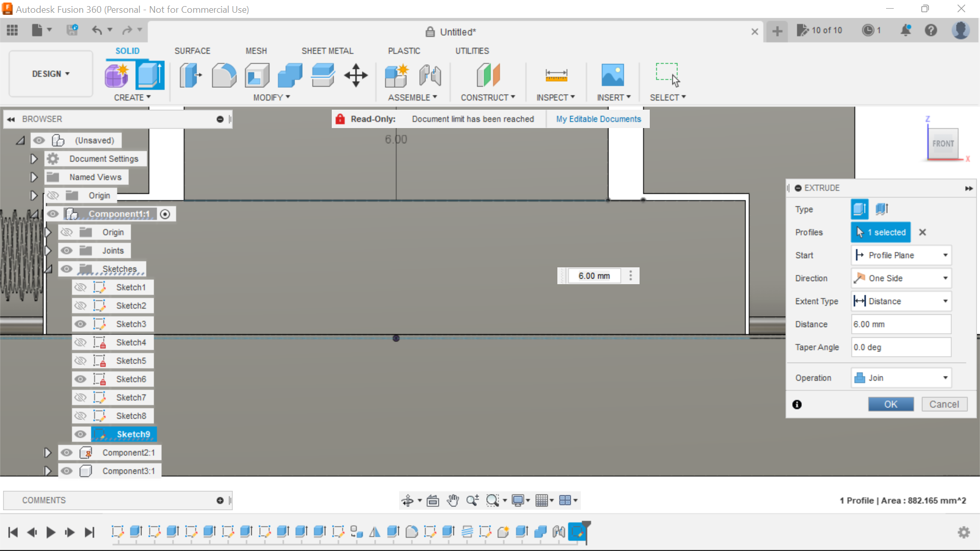Open the Extent Type Distance dropdown

[x=901, y=302]
